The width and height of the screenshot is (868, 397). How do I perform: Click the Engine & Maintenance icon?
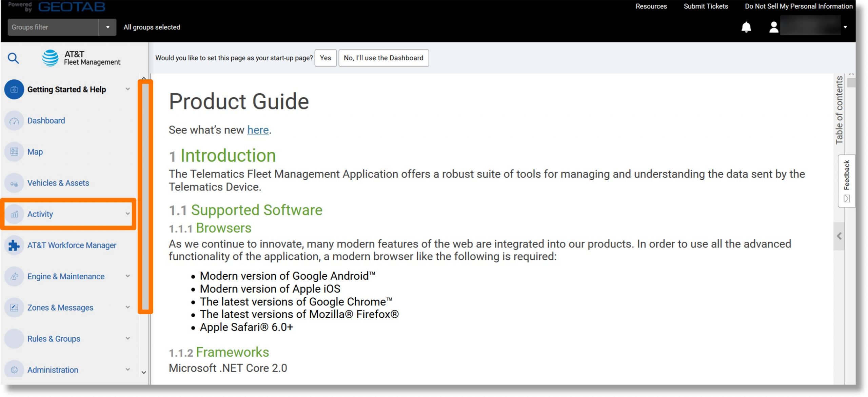(14, 277)
